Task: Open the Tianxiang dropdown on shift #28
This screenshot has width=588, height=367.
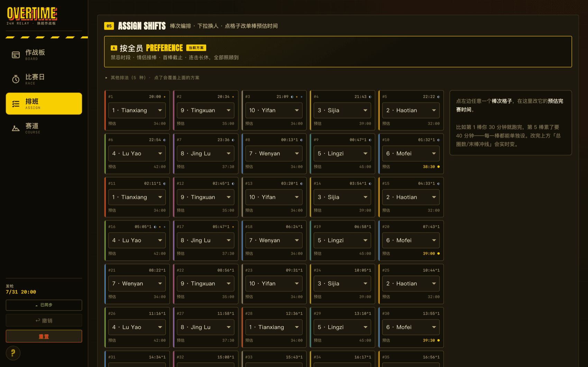Action: click(x=274, y=327)
